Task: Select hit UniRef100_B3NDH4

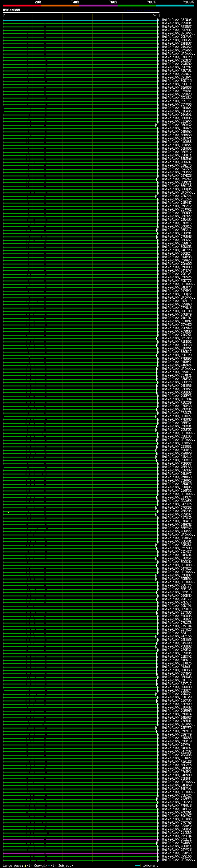Action: (177, 778)
